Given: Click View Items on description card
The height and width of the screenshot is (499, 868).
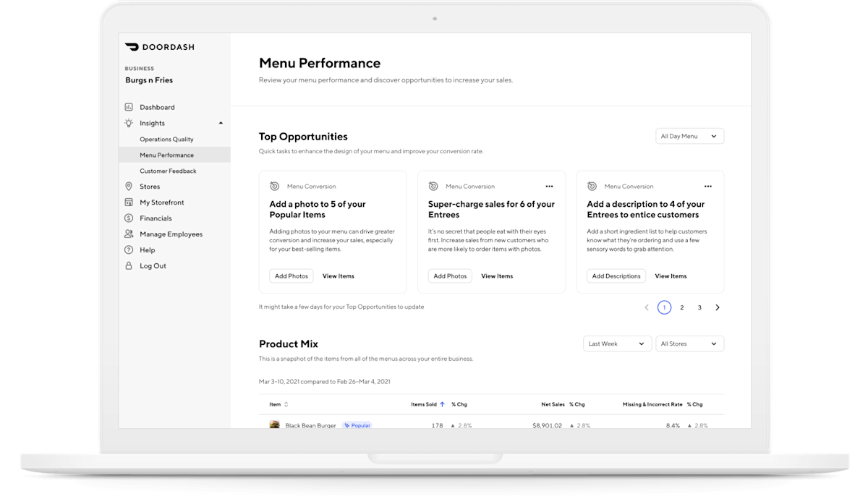Looking at the screenshot, I should click(x=671, y=276).
